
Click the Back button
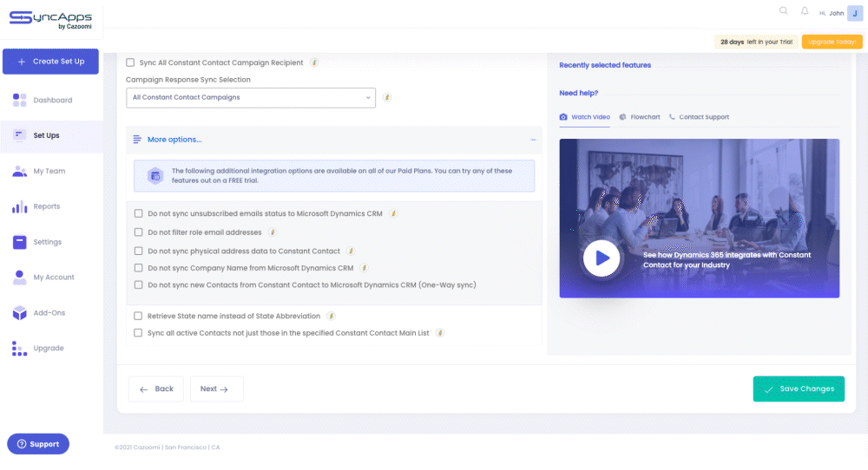click(x=156, y=389)
